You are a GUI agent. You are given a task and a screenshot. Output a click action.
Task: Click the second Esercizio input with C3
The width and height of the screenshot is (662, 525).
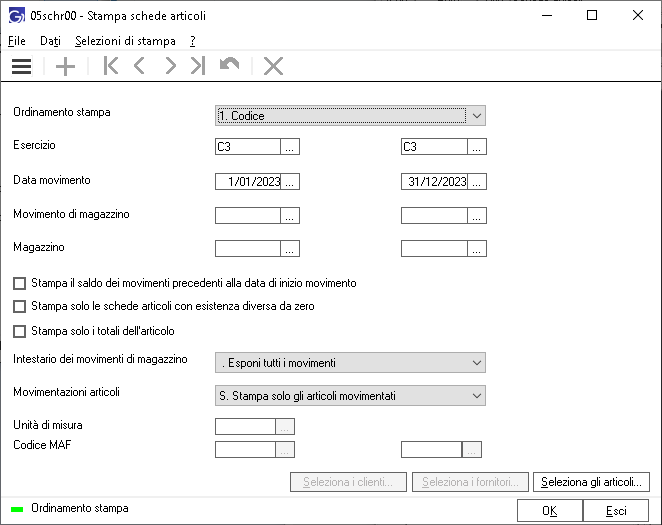pos(434,146)
